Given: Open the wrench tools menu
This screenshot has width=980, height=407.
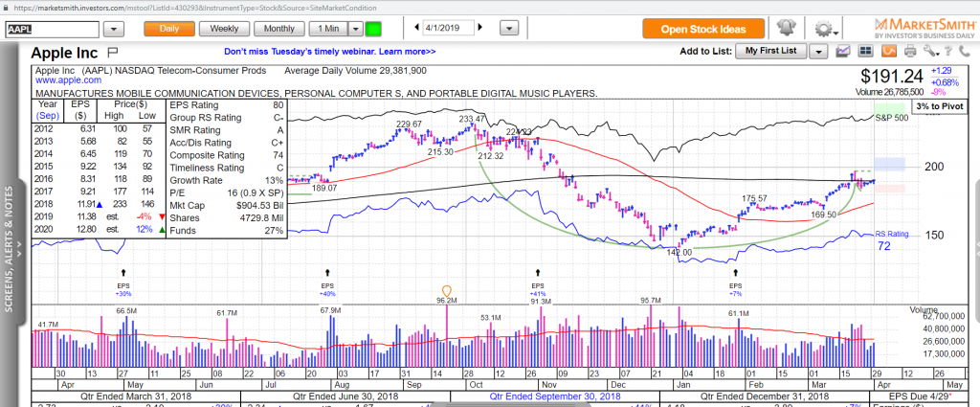Looking at the screenshot, I should (928, 50).
